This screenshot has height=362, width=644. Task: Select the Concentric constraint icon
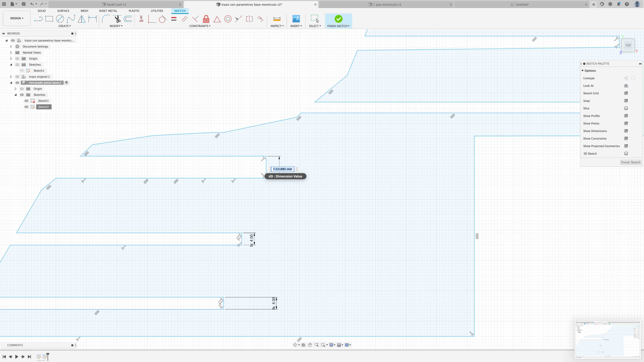228,19
